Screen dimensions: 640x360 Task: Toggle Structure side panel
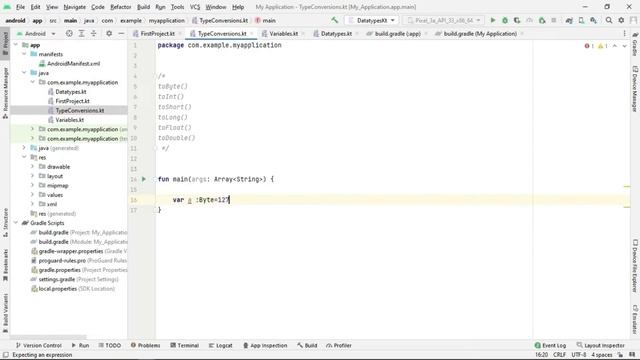(5, 222)
